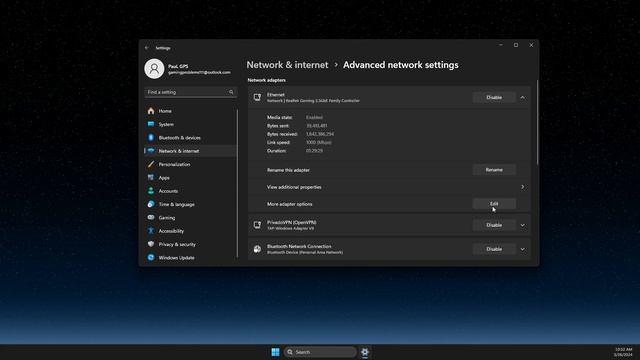The image size is (640, 360).
Task: Open the Windows Update icon
Action: (151, 258)
